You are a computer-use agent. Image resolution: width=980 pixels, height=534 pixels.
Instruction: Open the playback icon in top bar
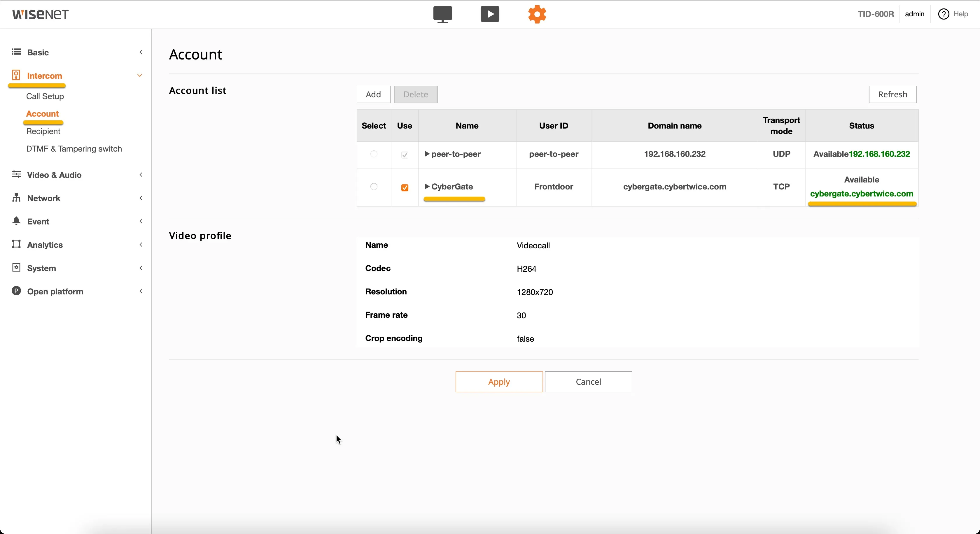point(490,14)
